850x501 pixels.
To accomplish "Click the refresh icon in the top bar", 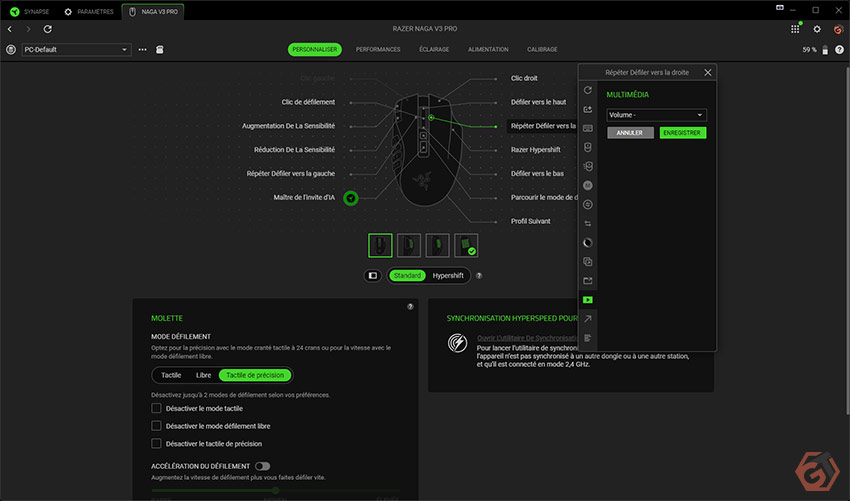I will [x=48, y=29].
